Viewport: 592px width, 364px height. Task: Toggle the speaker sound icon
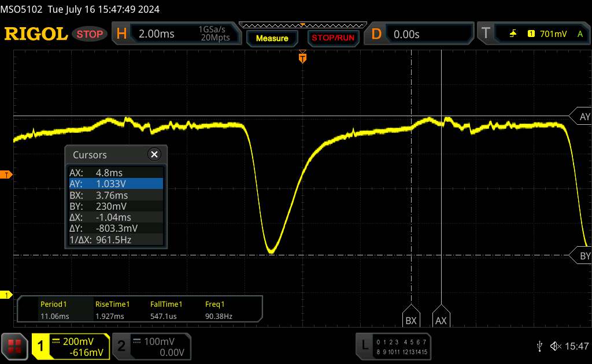(x=556, y=346)
